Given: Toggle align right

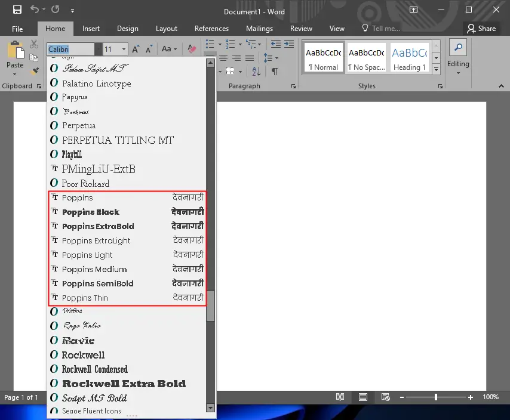Looking at the screenshot, I should [x=236, y=58].
